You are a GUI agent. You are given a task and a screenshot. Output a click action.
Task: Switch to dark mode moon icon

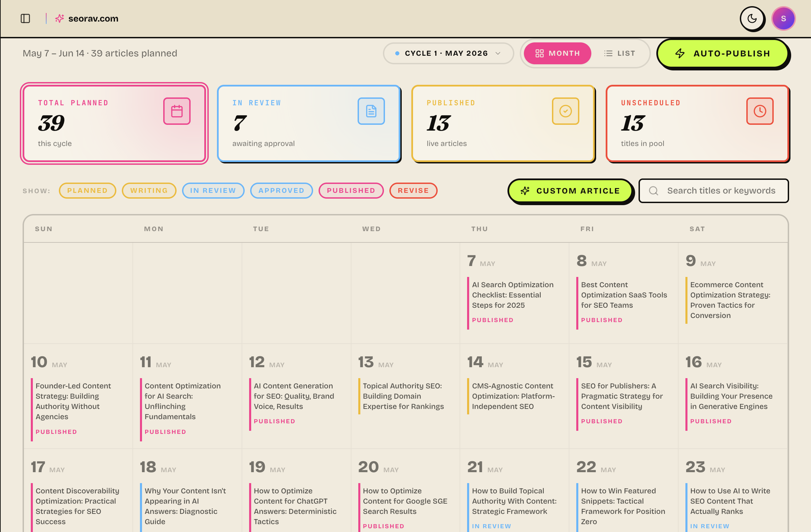click(x=752, y=18)
